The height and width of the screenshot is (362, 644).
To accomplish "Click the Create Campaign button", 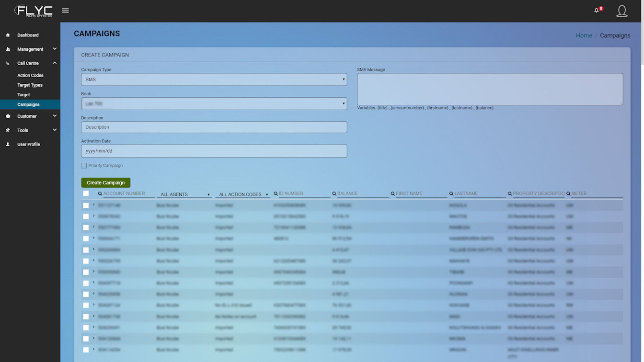I will 106,182.
